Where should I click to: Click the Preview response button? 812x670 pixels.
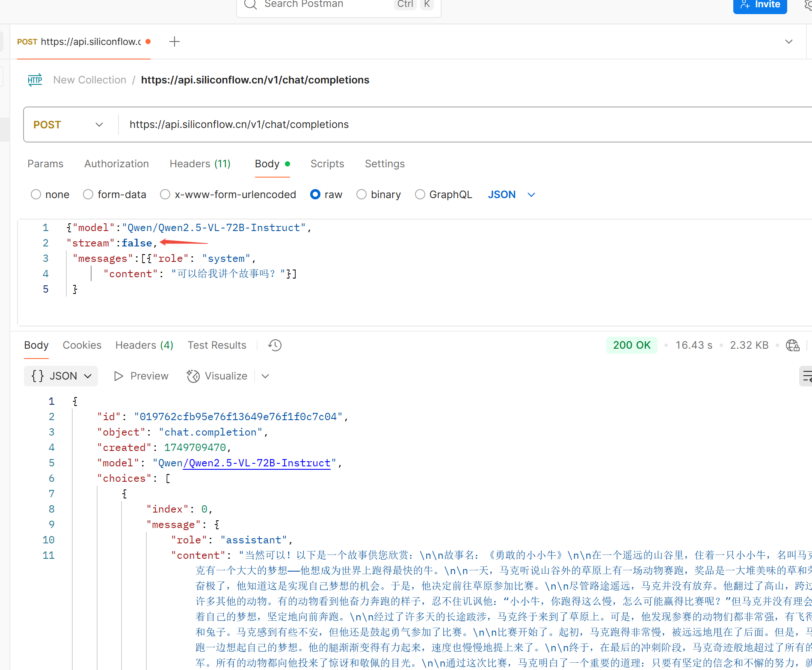click(x=141, y=376)
